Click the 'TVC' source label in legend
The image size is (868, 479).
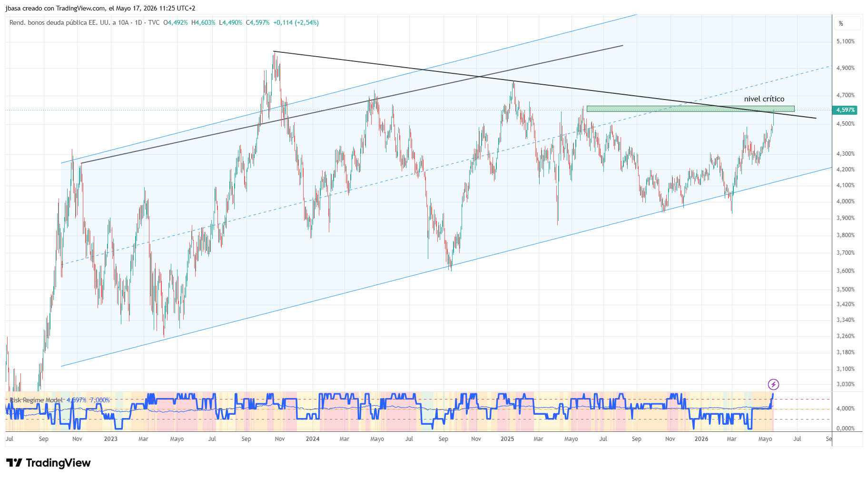pyautogui.click(x=154, y=22)
